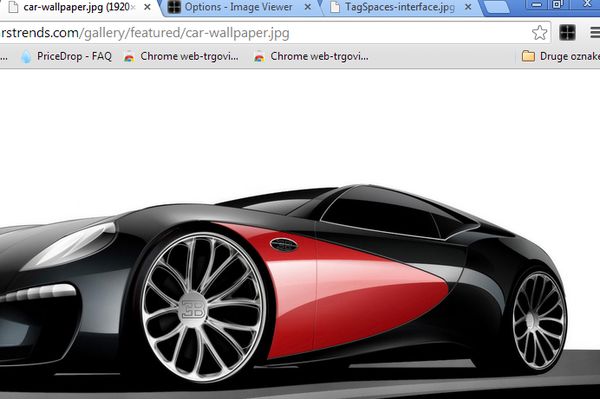
Task: Open a new tab with the new-tab button
Action: pyautogui.click(x=496, y=7)
